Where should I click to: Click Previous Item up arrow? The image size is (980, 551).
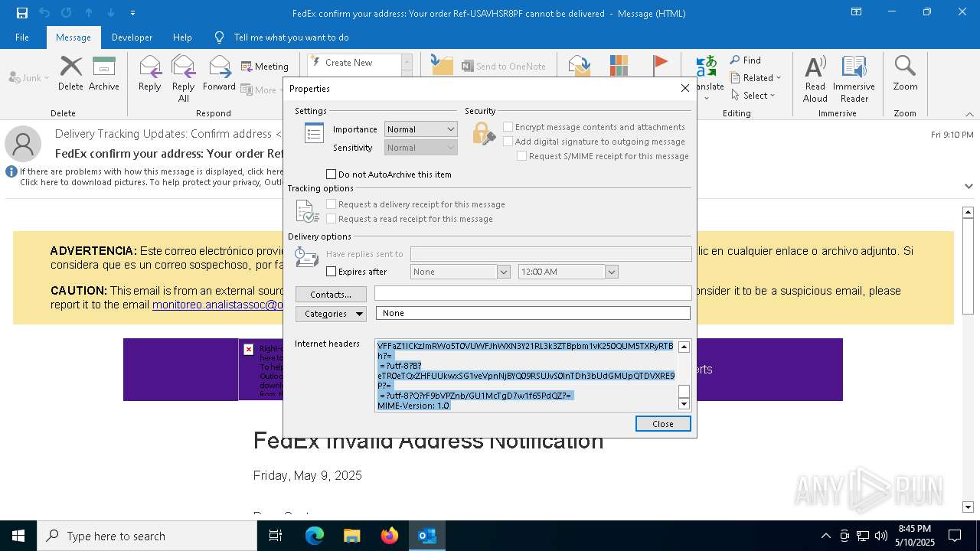[x=89, y=13]
